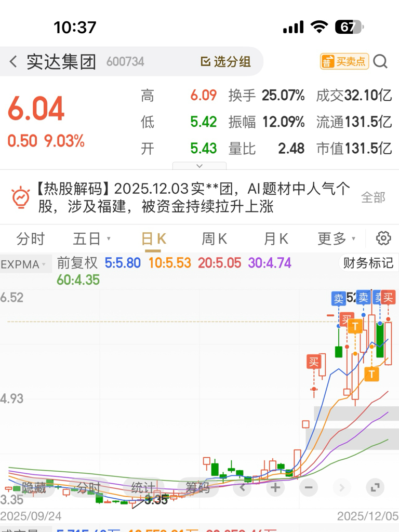Tap the stock code 600734
This screenshot has height=532, width=399.
pyautogui.click(x=125, y=62)
